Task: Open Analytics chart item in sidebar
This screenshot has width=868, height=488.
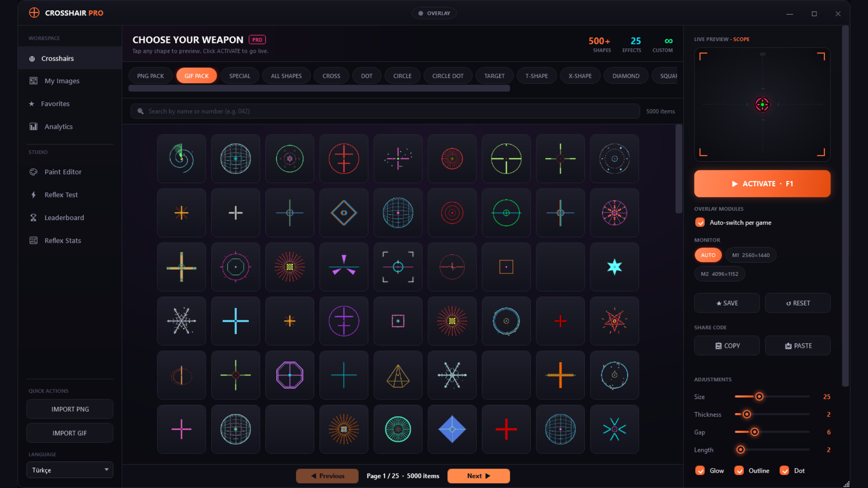Action: click(70, 127)
